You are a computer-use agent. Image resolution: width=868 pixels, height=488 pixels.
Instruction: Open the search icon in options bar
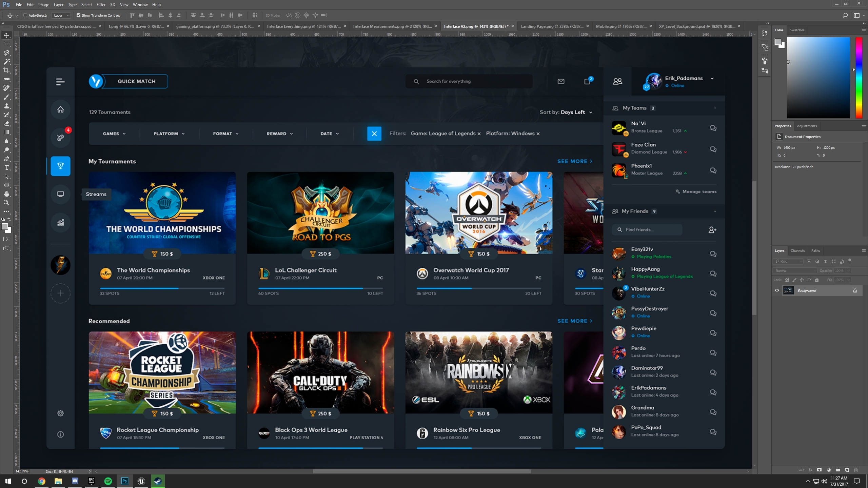pos(845,15)
